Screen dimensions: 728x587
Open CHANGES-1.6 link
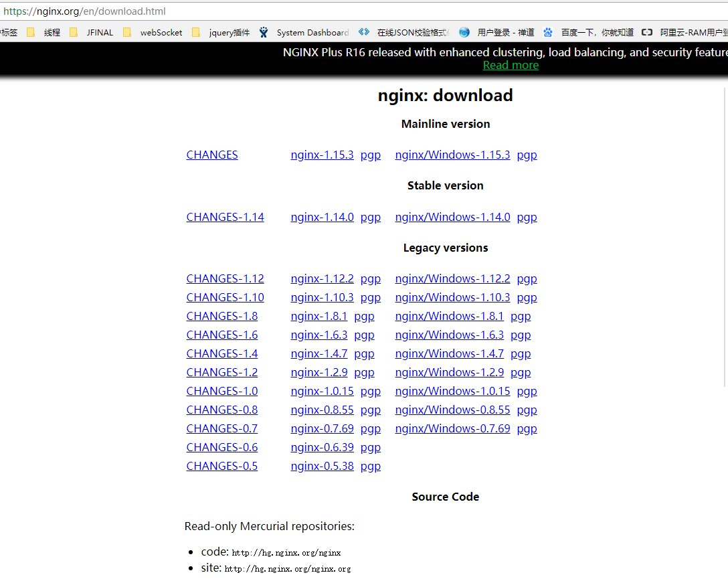pyautogui.click(x=222, y=335)
